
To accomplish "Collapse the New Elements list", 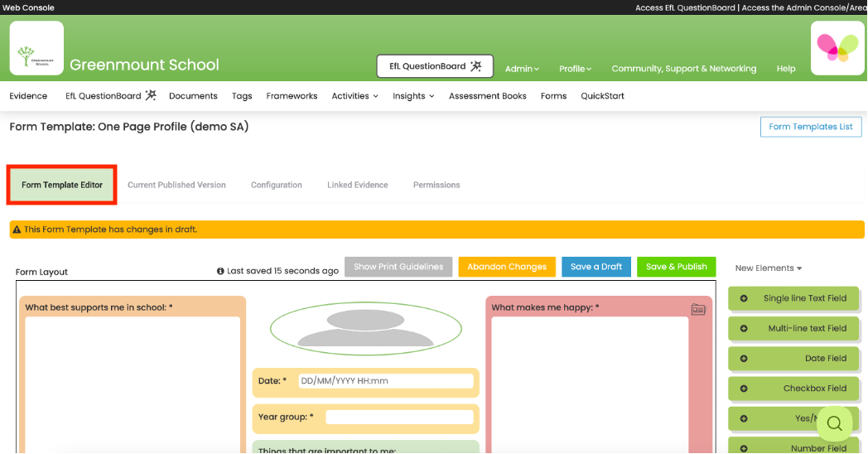I will 769,268.
